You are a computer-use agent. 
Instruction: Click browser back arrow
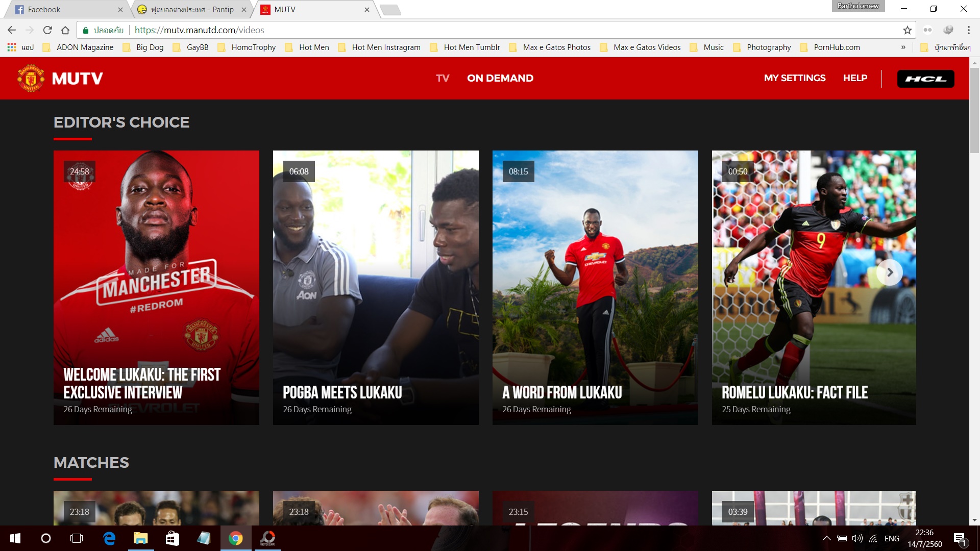coord(12,30)
